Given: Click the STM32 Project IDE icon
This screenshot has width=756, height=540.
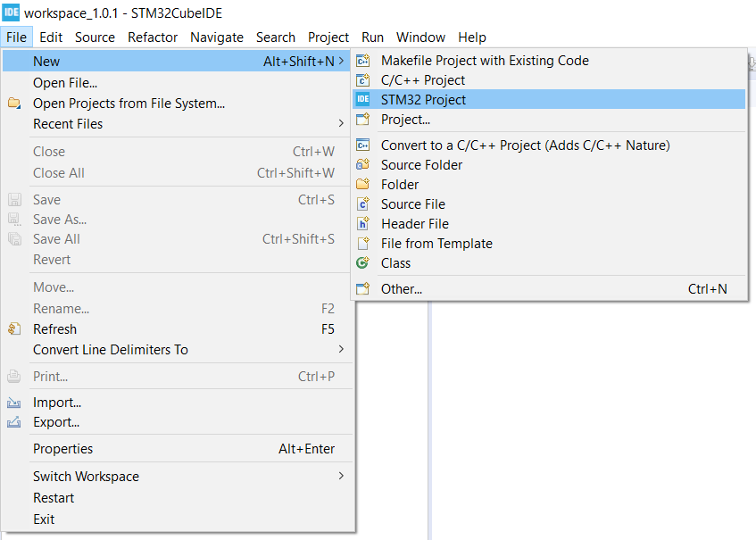Looking at the screenshot, I should tap(362, 99).
